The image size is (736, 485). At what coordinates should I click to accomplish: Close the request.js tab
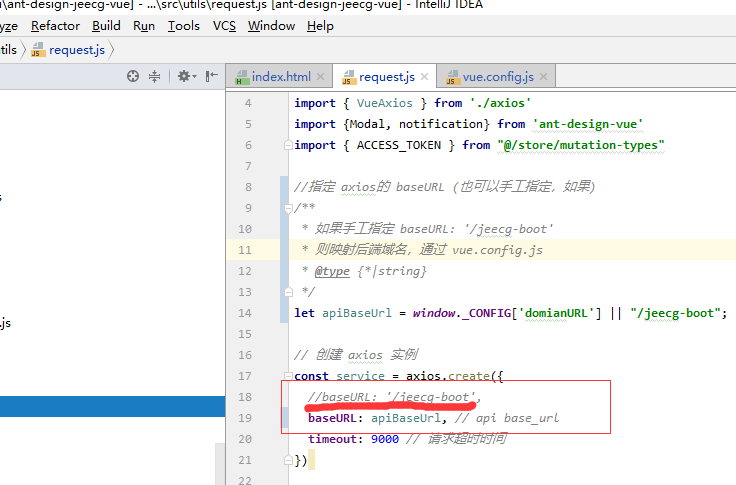[x=425, y=77]
